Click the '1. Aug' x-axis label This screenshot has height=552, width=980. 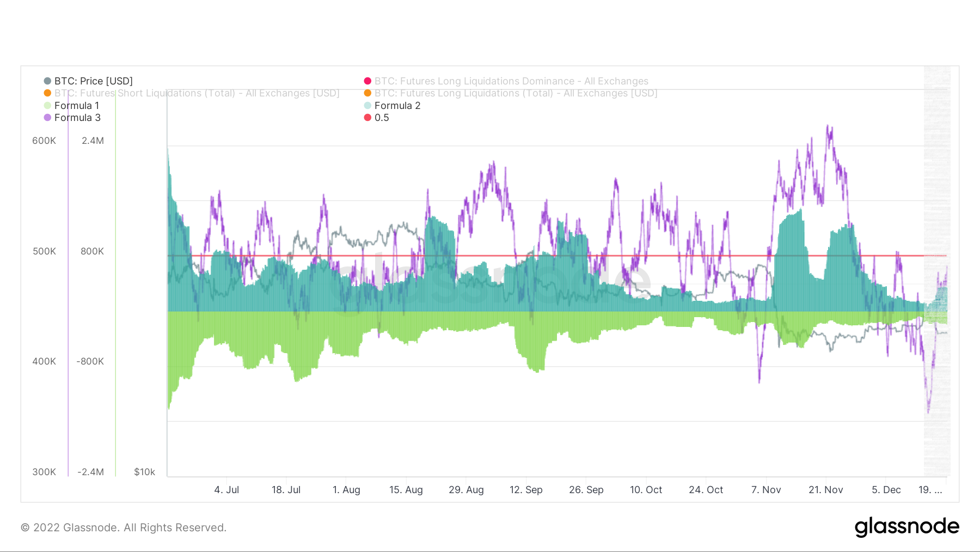point(346,490)
